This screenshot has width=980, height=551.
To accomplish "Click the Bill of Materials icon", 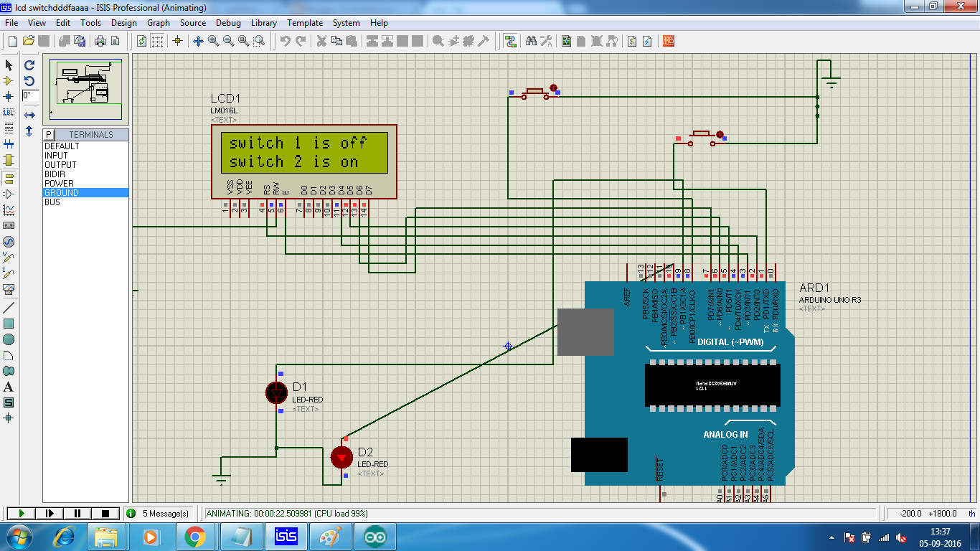I will click(632, 42).
